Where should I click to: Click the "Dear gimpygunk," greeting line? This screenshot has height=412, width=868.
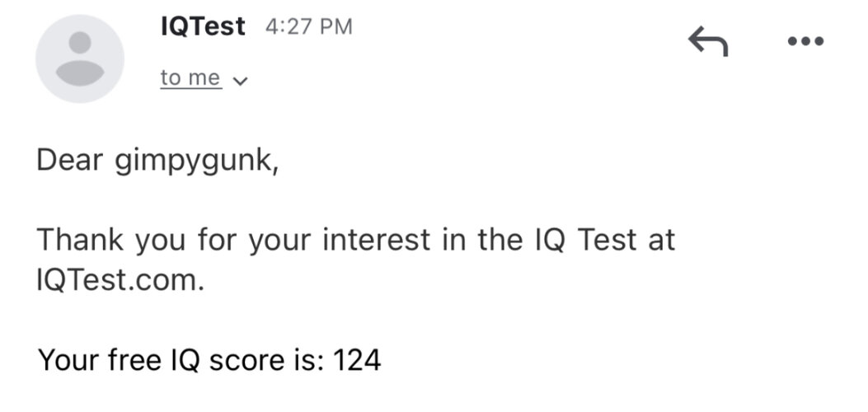pyautogui.click(x=157, y=162)
